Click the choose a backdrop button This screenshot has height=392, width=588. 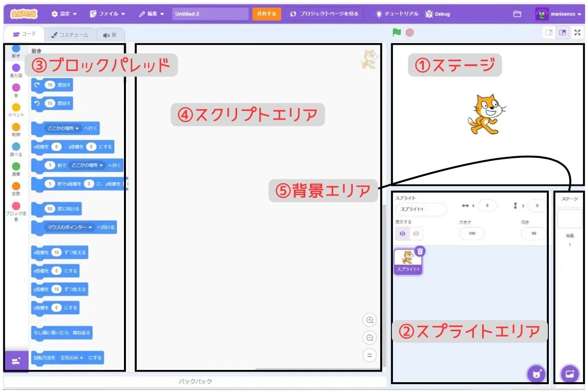pyautogui.click(x=569, y=374)
